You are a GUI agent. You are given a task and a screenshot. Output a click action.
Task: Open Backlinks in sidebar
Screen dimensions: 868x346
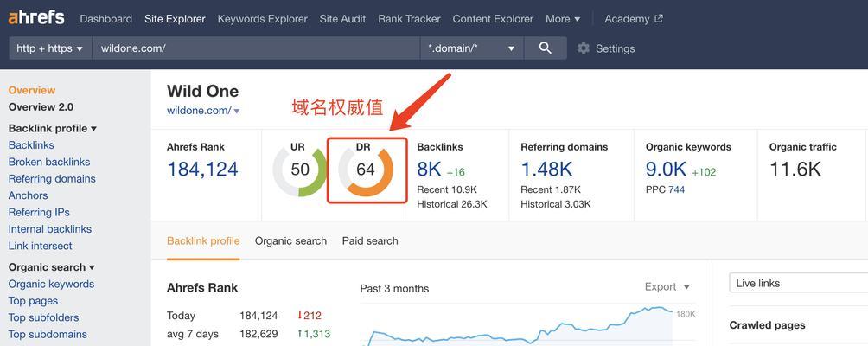31,145
